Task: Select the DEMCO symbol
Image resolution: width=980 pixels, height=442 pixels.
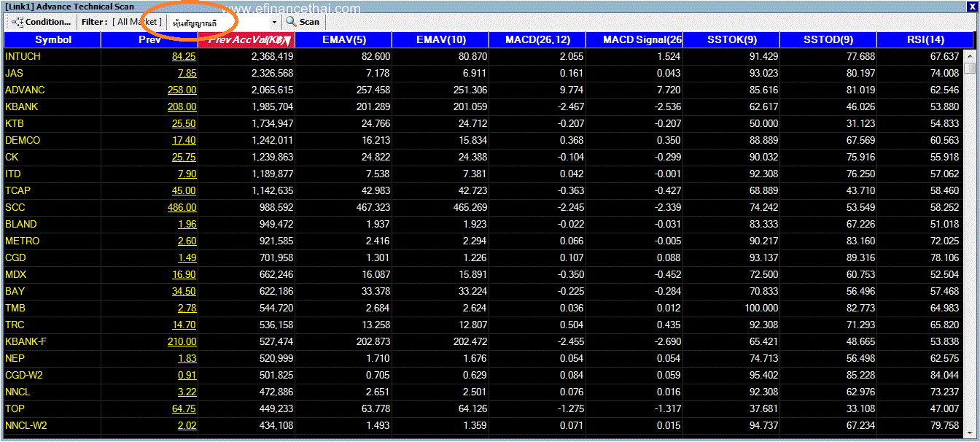Action: (23, 140)
